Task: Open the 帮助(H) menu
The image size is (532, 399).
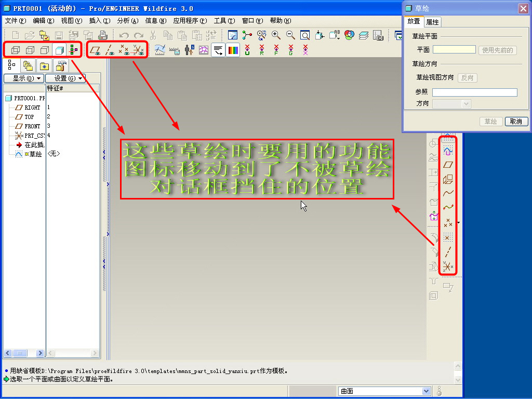Action: click(x=281, y=21)
